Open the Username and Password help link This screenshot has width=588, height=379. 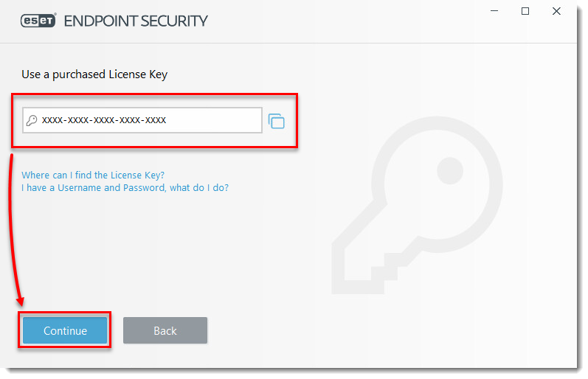tap(125, 187)
